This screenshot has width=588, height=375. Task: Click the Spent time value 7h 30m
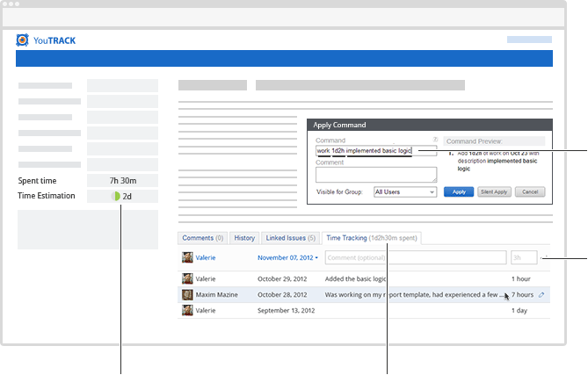click(123, 181)
